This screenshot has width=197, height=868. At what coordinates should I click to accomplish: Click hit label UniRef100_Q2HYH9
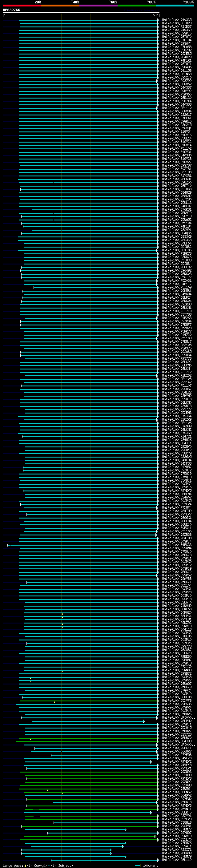pos(176,396)
